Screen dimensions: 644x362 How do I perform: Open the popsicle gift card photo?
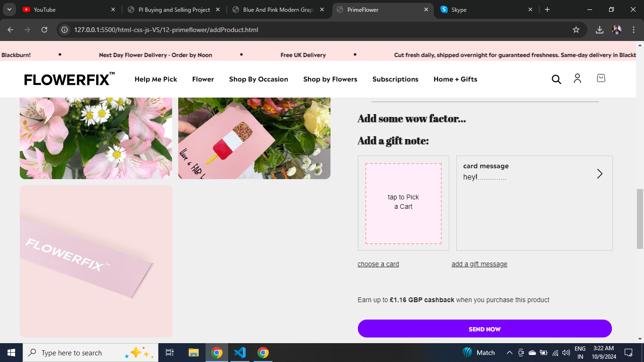(254, 138)
